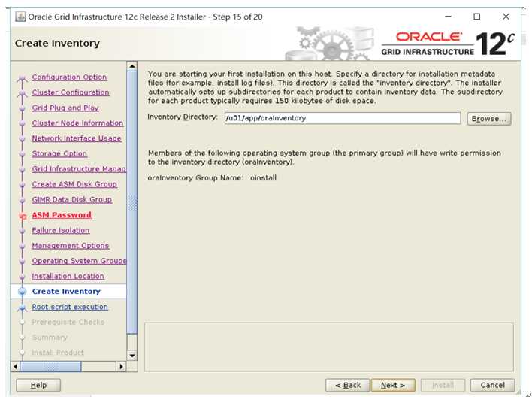Open GIMR Data Disk Group step
Viewport: 532px width, 397px height.
[71, 199]
